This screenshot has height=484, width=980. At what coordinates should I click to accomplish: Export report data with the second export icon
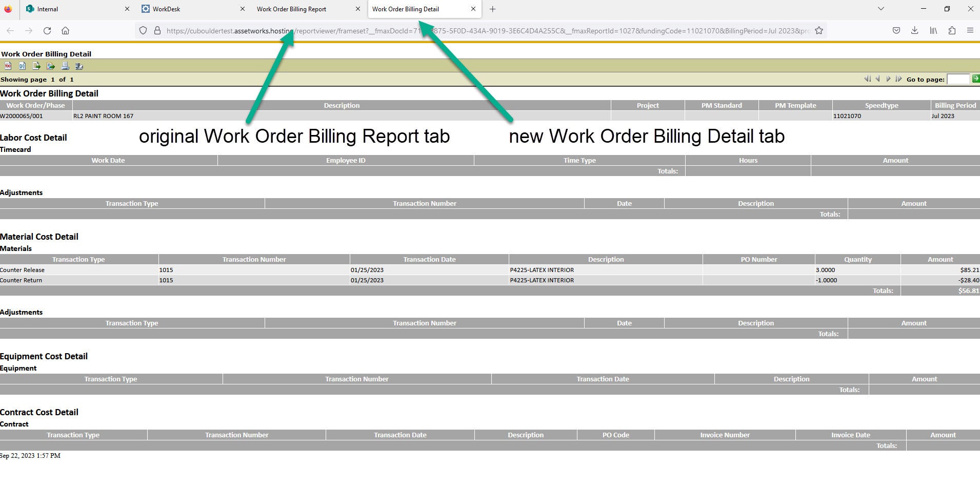pos(51,66)
